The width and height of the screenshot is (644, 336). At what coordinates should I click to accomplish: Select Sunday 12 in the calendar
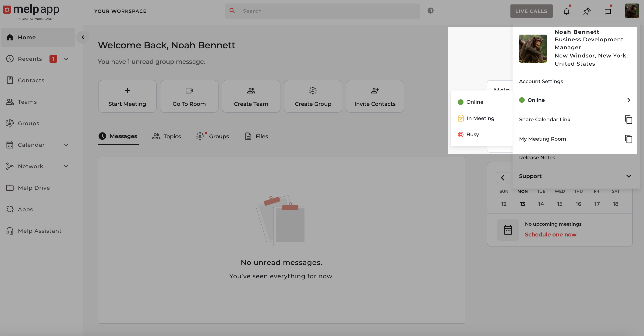[504, 204]
